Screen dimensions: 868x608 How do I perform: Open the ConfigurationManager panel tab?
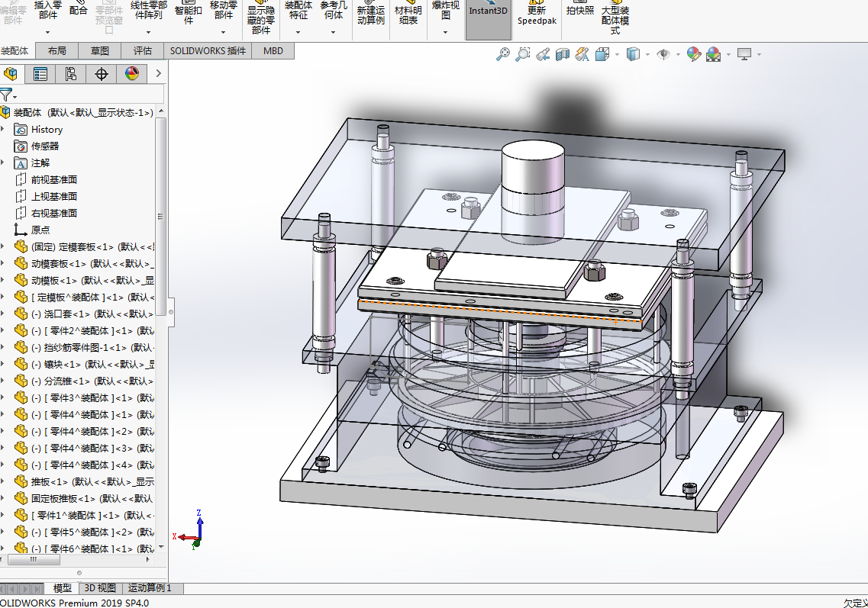click(70, 74)
